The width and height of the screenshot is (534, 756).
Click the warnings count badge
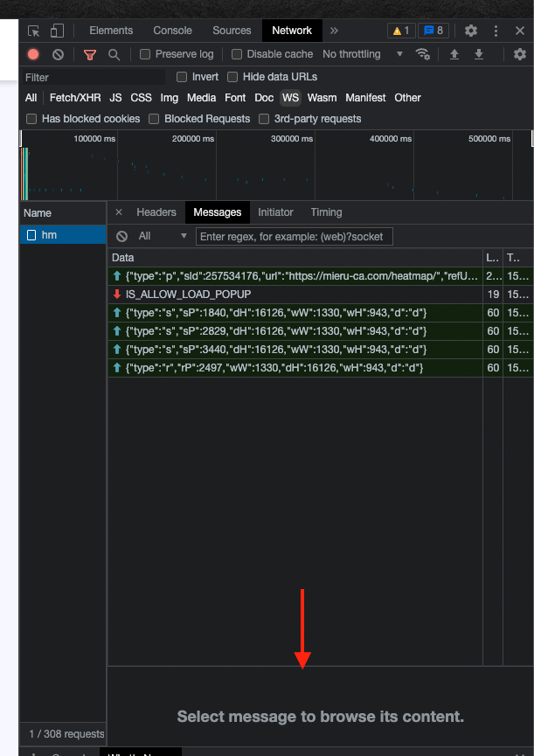(401, 31)
